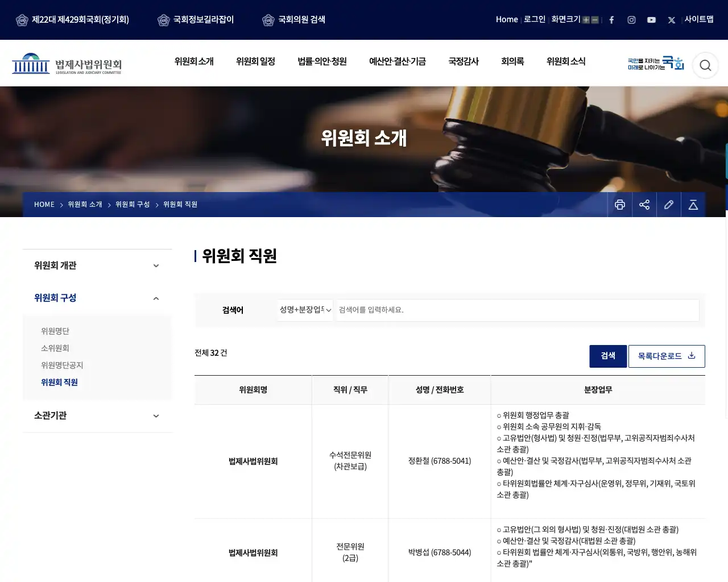The height and width of the screenshot is (582, 728).
Task: Go to Home link in top bar
Action: [x=507, y=19]
